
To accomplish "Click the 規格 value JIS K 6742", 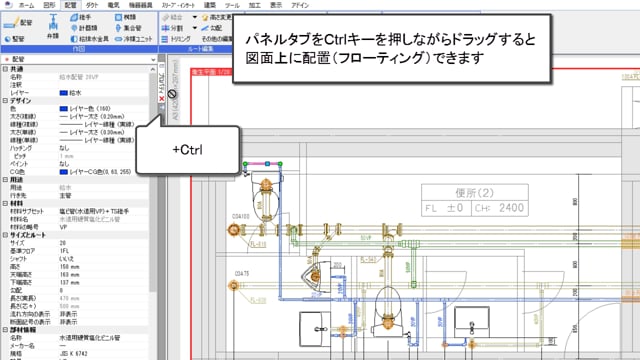I will click(73, 353).
